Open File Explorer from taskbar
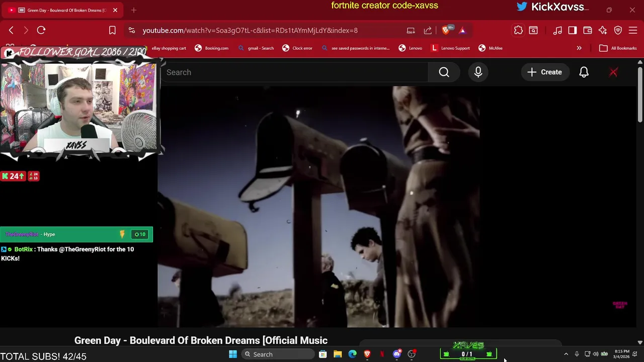Viewport: 644px width, 362px height. [x=338, y=354]
